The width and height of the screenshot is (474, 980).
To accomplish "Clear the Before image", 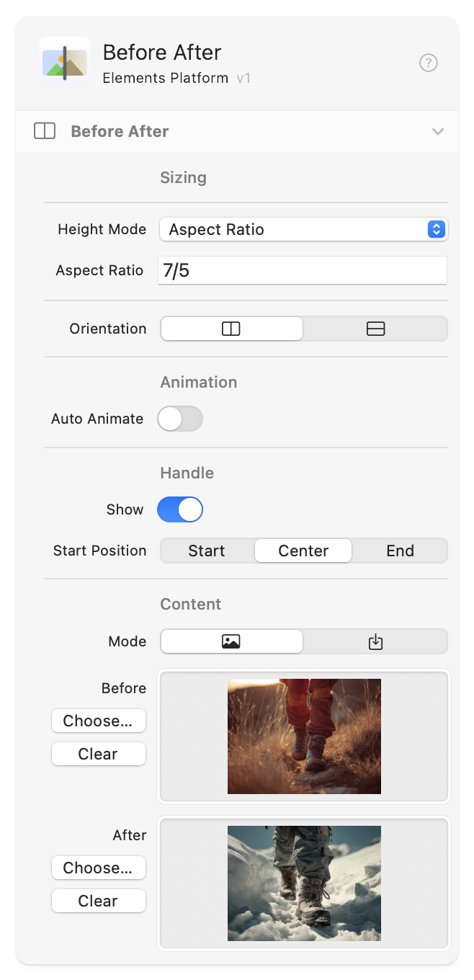I will (98, 754).
